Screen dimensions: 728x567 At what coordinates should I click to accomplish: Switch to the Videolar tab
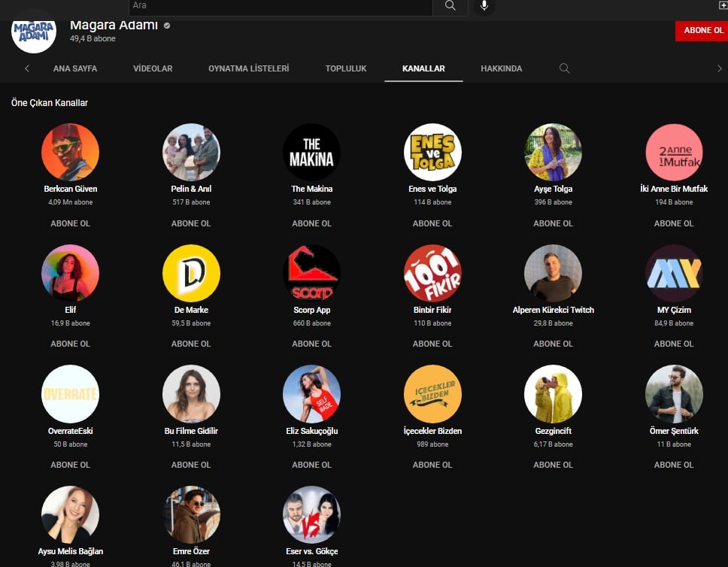pos(153,68)
